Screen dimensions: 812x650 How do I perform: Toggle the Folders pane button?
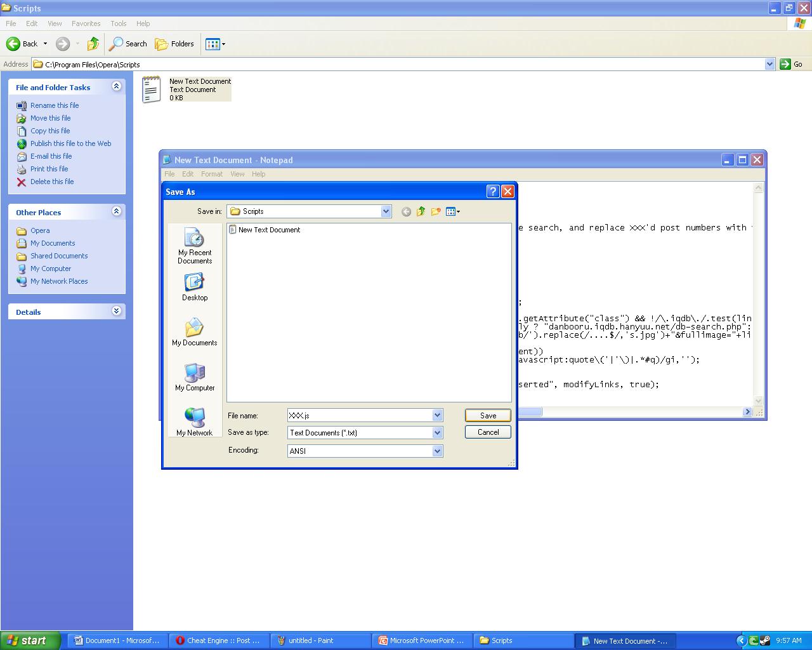click(174, 44)
